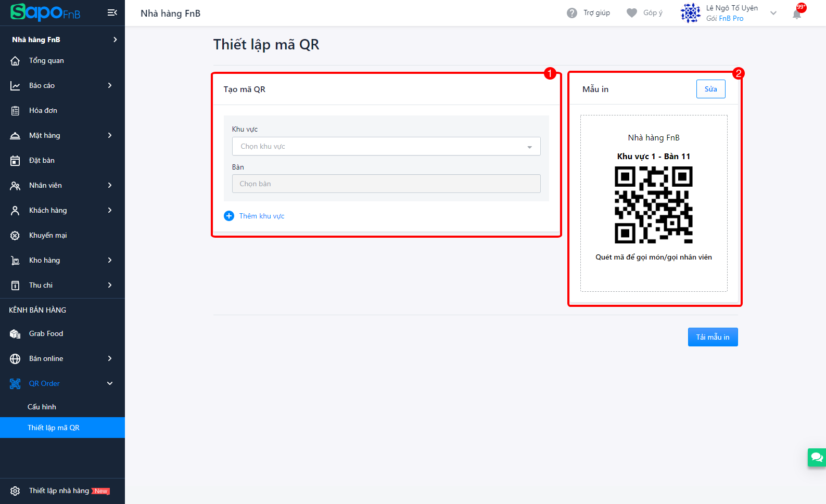
Task: Open the Hóa đơn menu item
Action: point(62,111)
